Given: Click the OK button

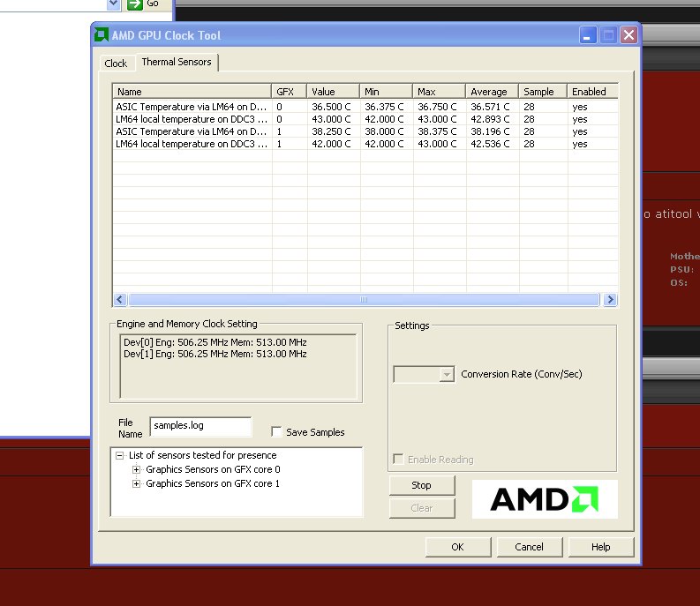Looking at the screenshot, I should (x=457, y=547).
